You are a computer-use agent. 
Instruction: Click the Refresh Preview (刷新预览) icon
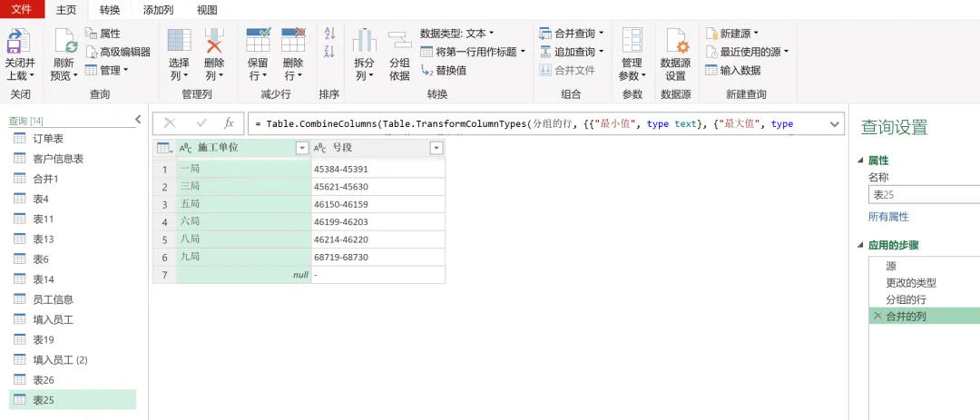tap(65, 41)
